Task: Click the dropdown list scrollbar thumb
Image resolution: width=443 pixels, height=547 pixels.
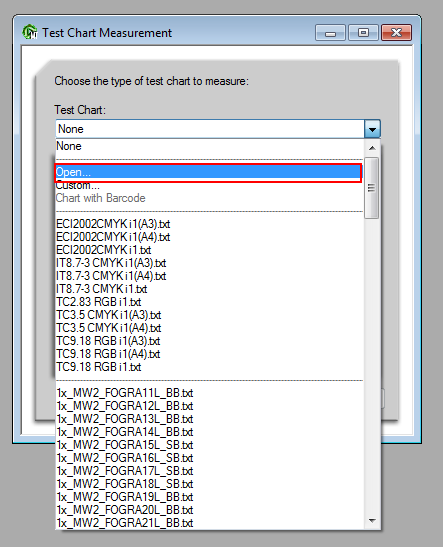Action: (372, 188)
